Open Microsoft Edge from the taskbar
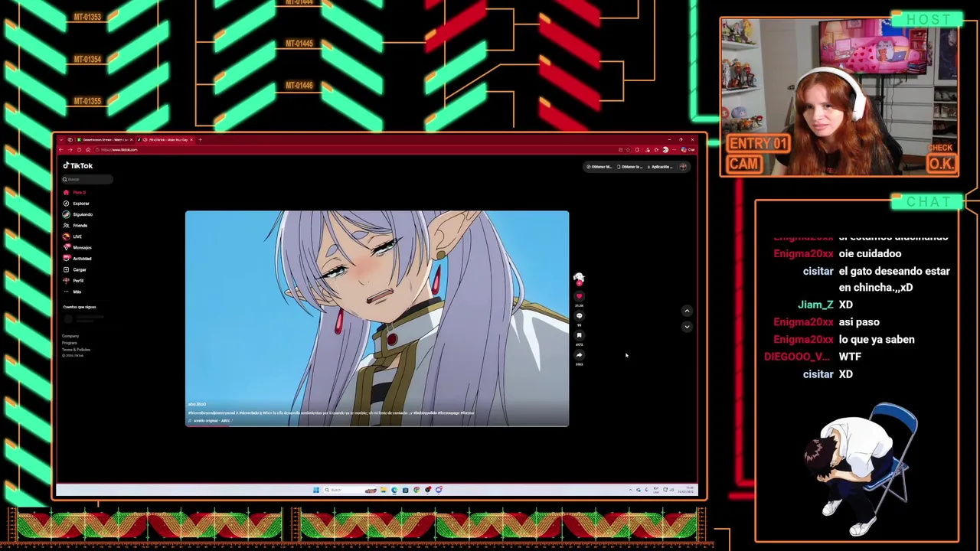The height and width of the screenshot is (551, 980). click(x=394, y=490)
